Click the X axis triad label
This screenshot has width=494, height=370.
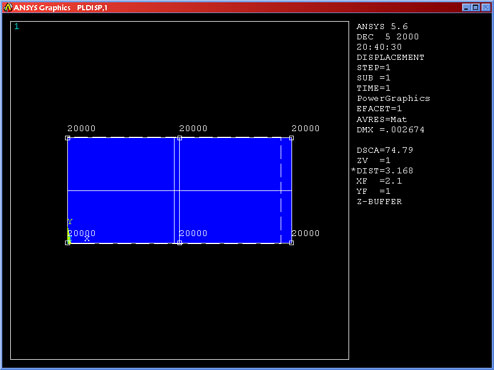point(87,239)
